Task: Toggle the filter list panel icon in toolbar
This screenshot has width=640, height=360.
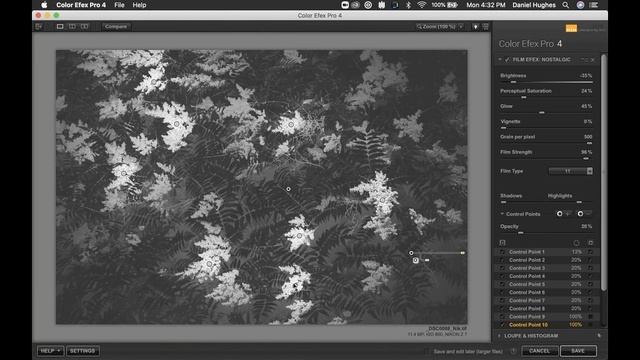Action: pos(39,27)
